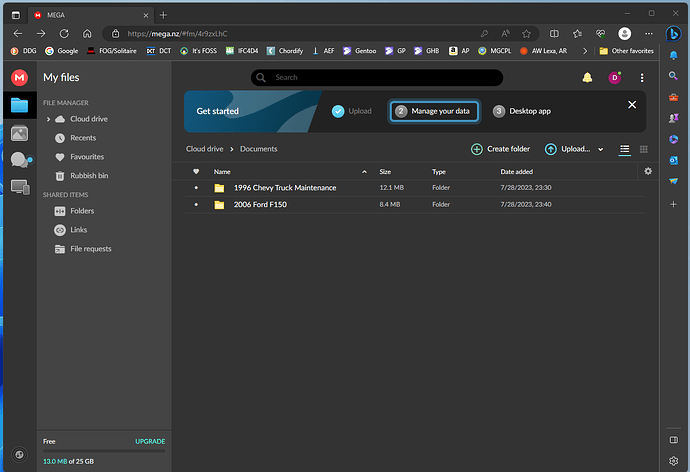Close the MEGA tab
This screenshot has width=690, height=472.
pyautogui.click(x=146, y=15)
